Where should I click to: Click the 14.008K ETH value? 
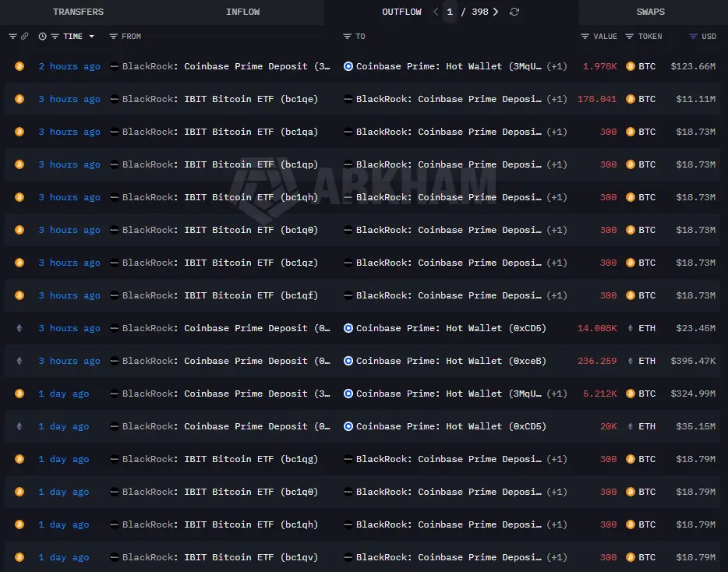pyautogui.click(x=597, y=328)
